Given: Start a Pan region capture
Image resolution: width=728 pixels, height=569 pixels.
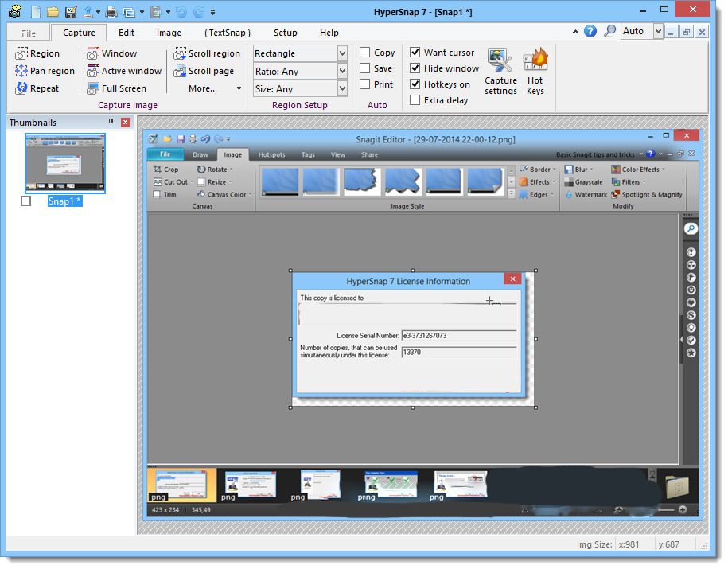Looking at the screenshot, I should (x=45, y=71).
